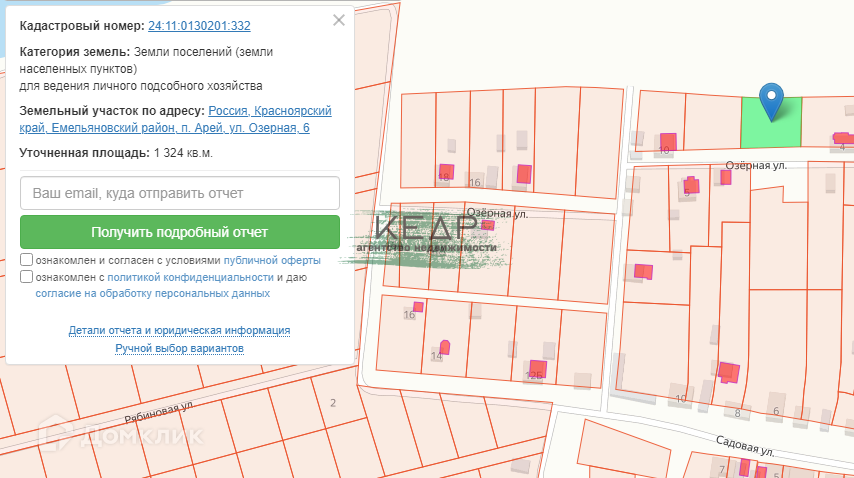
Task: Open 'согласие на обработку персональных данных' link
Action: [152, 293]
